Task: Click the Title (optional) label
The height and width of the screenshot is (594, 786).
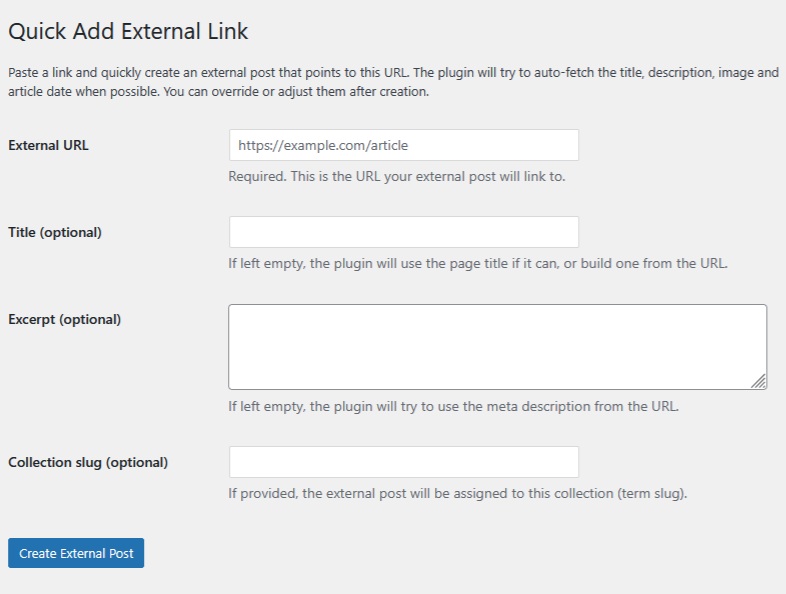Action: (x=55, y=232)
